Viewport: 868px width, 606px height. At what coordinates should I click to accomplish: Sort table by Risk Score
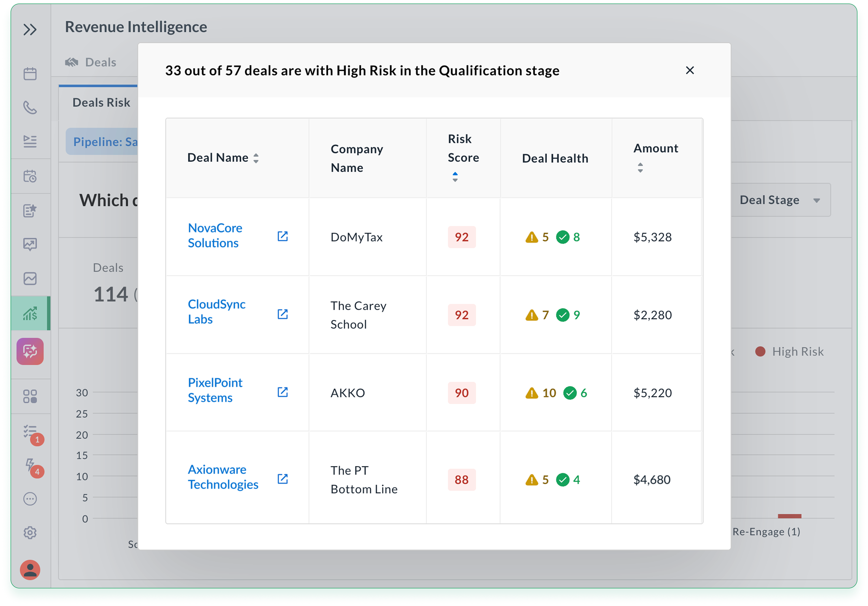455,177
